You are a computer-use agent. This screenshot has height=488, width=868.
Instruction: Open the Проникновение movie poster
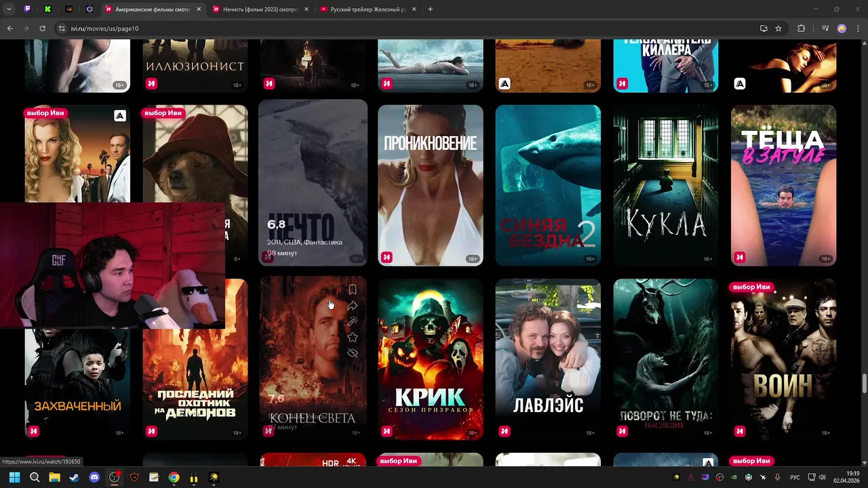431,185
